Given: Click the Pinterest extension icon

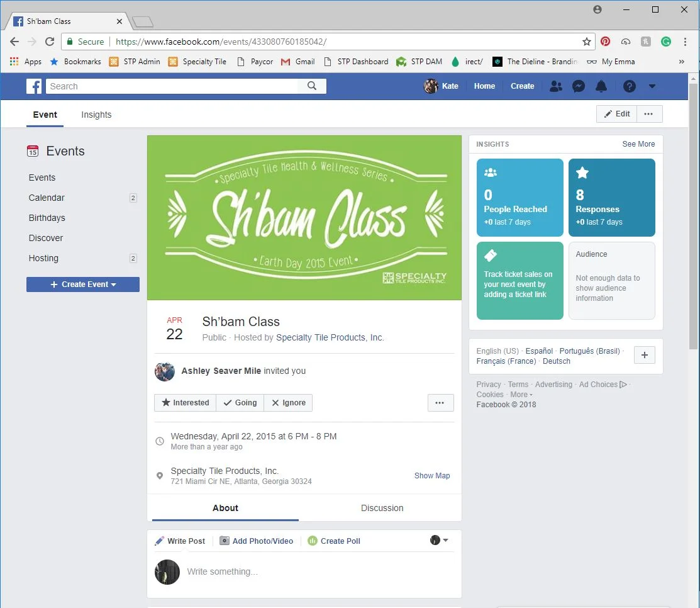Looking at the screenshot, I should [606, 42].
